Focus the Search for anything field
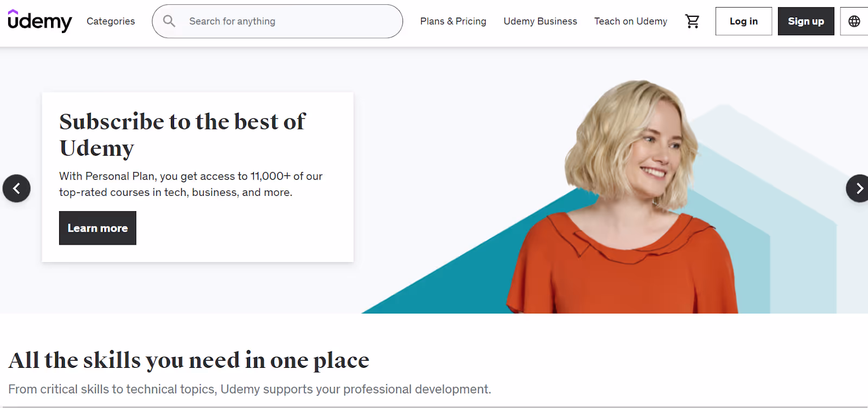868x408 pixels. point(277,21)
